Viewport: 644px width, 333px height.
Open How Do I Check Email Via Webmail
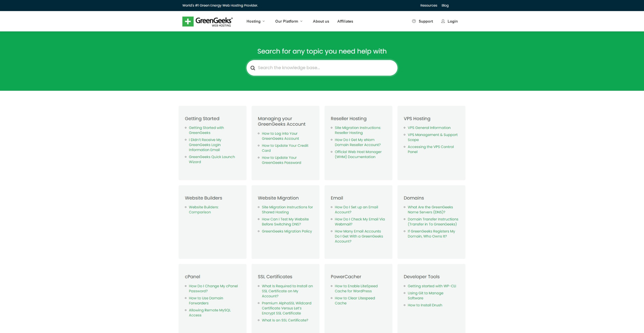click(360, 222)
